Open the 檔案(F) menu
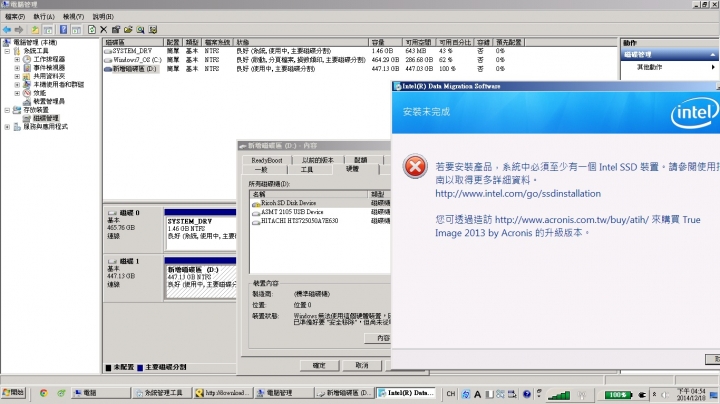 click(x=15, y=17)
